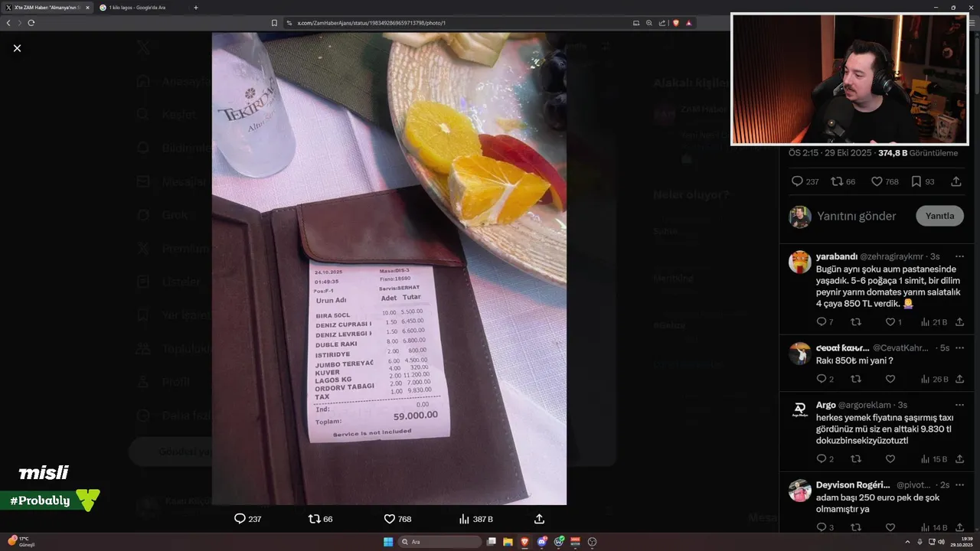This screenshot has width=980, height=551.
Task: Open Brave Shields lion icon
Action: tap(676, 23)
